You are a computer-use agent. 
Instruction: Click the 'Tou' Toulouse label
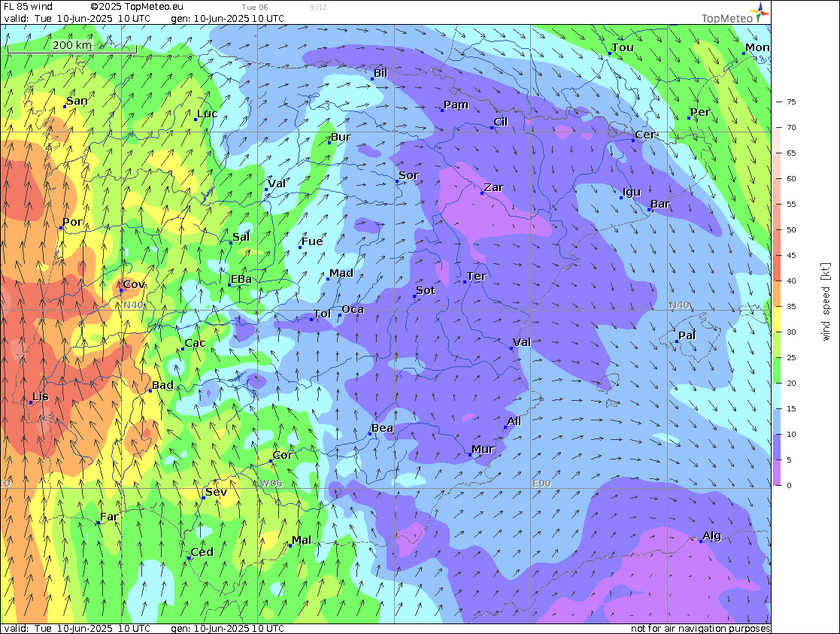tap(623, 47)
